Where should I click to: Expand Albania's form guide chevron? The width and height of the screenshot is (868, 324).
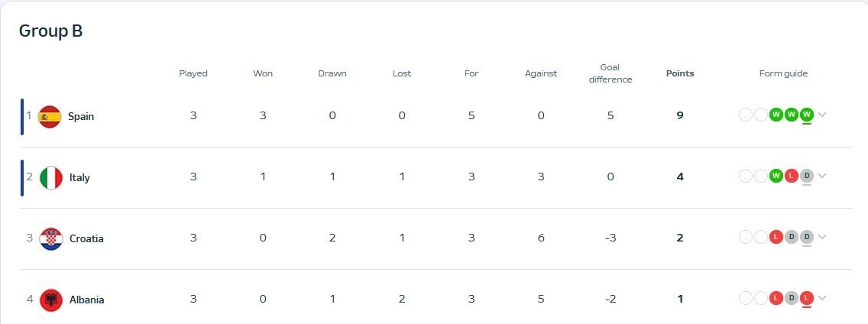tap(822, 298)
